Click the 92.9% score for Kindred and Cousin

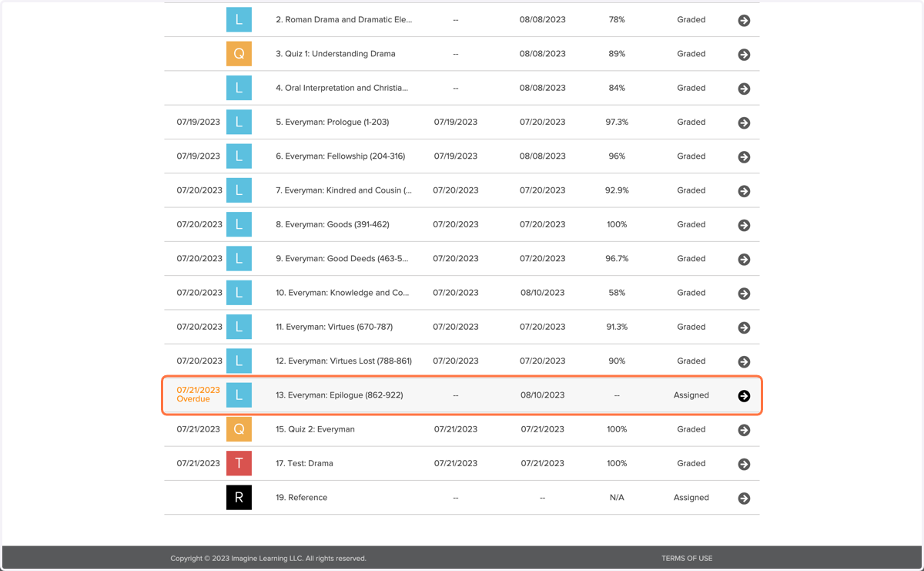pos(617,190)
